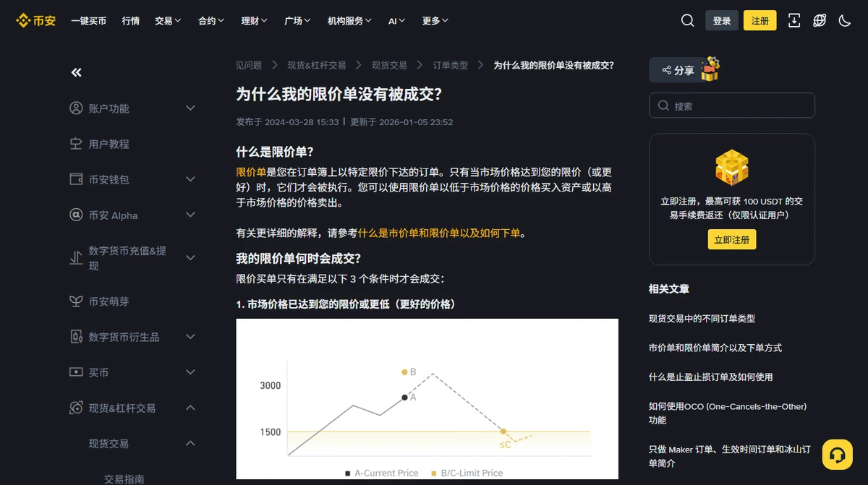Select 币安萌芽 in sidebar
The width and height of the screenshot is (868, 485).
coord(109,301)
